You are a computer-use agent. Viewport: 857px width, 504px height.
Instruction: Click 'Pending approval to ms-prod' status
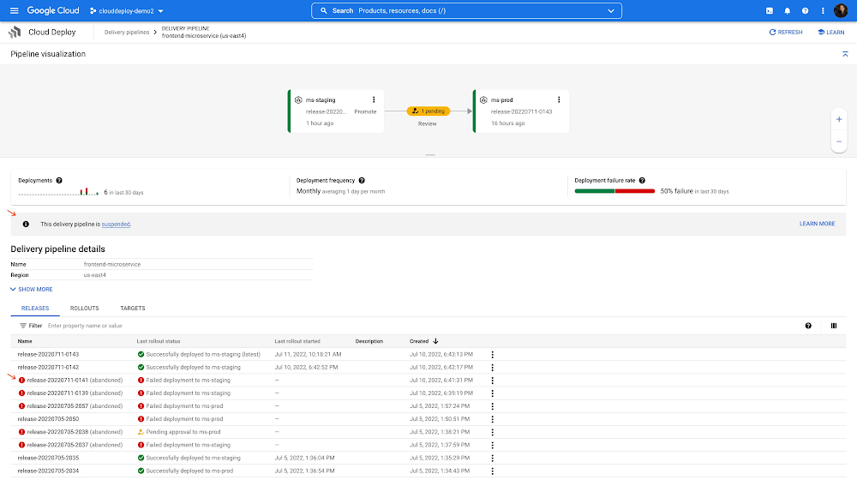183,432
